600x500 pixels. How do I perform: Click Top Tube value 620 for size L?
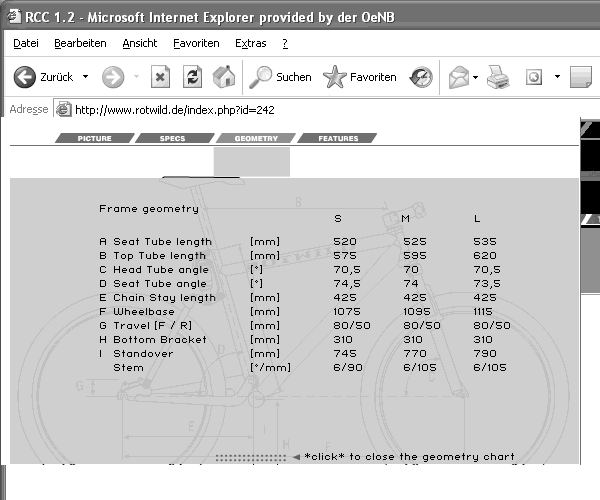(x=485, y=256)
